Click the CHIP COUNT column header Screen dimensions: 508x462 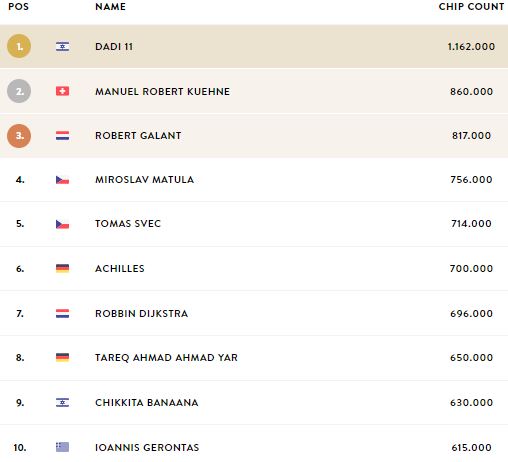click(x=471, y=7)
